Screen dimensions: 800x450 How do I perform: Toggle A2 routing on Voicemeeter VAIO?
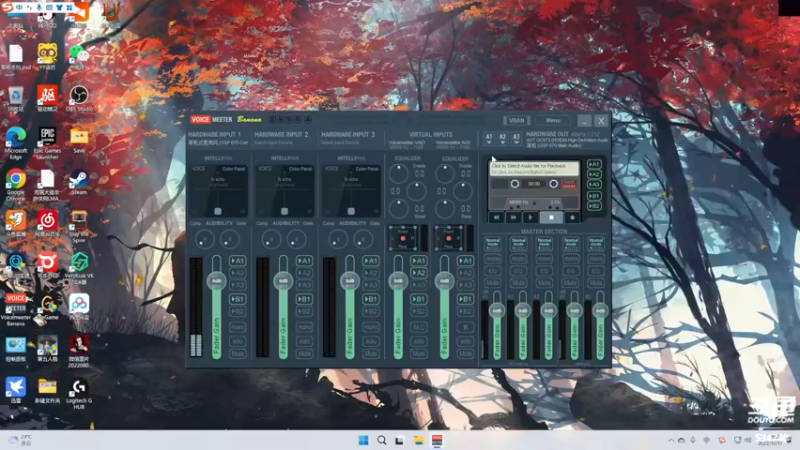point(419,273)
